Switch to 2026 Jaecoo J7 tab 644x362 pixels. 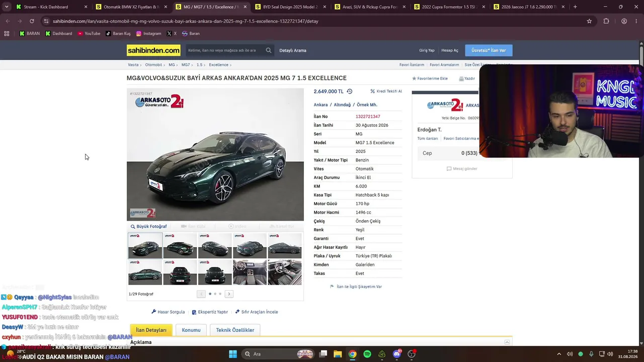tap(529, 7)
